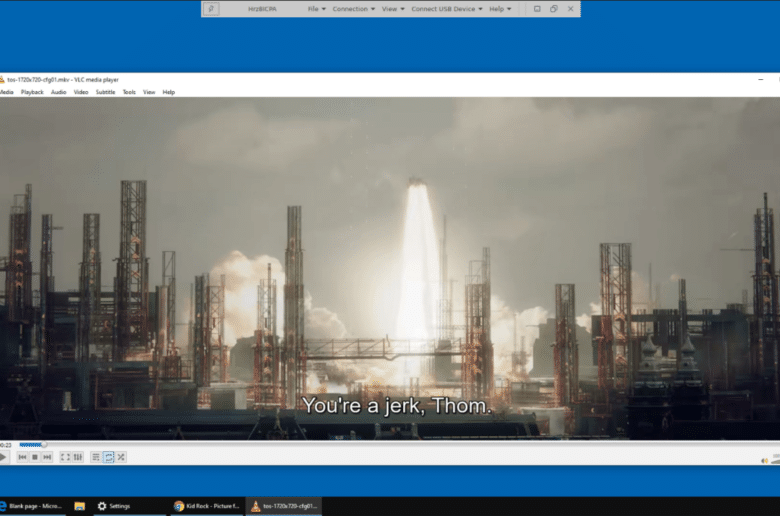The image size is (780, 516).
Task: Expand Connect USB Device dropdown
Action: click(447, 9)
